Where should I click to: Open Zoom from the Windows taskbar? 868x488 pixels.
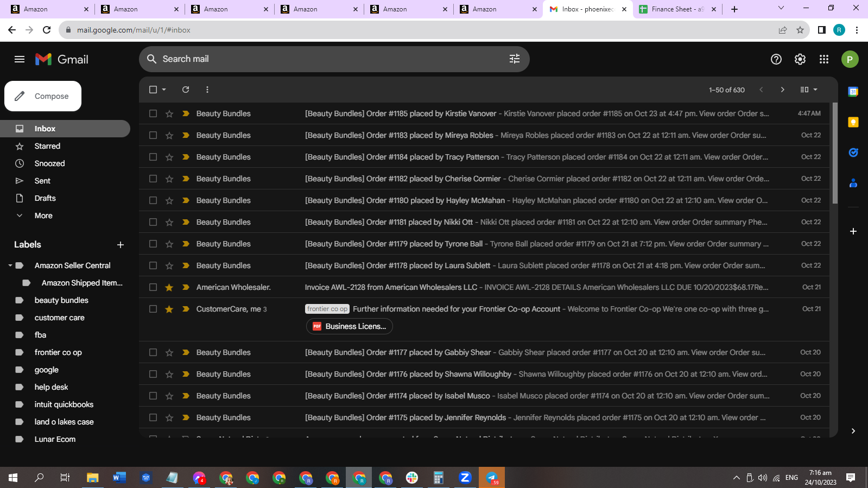(465, 478)
